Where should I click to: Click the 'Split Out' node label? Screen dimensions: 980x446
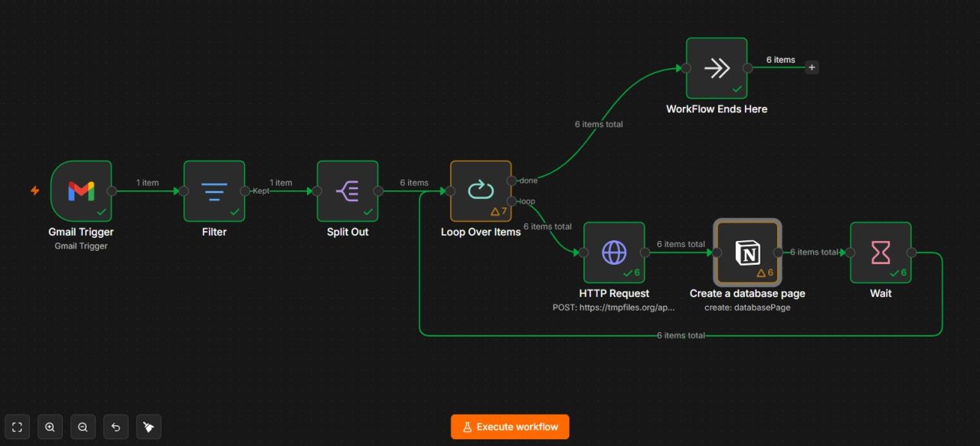(348, 232)
